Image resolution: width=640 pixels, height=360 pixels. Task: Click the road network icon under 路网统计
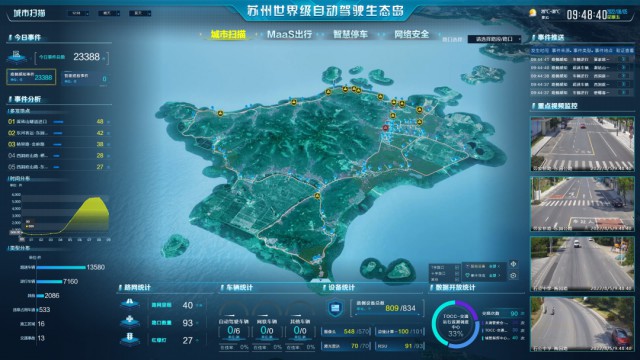click(x=130, y=304)
